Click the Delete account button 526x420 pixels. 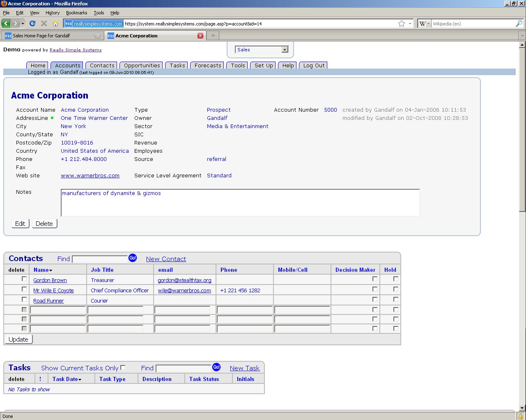coord(44,223)
